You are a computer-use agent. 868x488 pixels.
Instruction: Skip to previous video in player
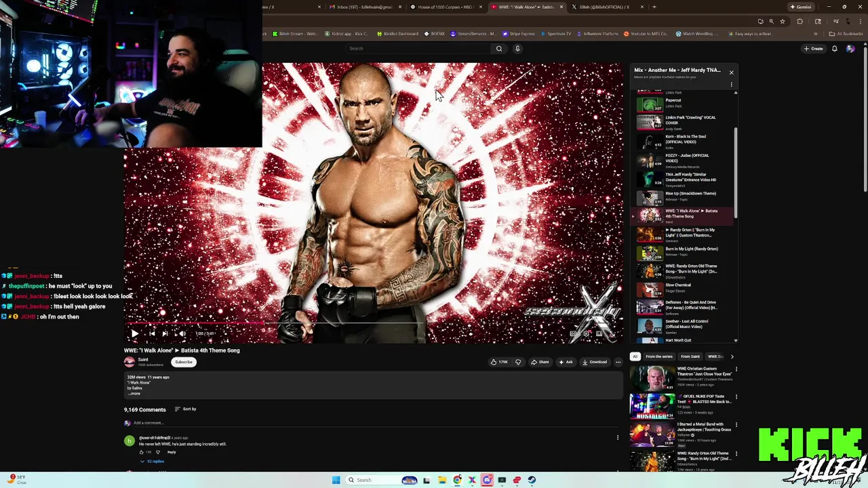(151, 333)
